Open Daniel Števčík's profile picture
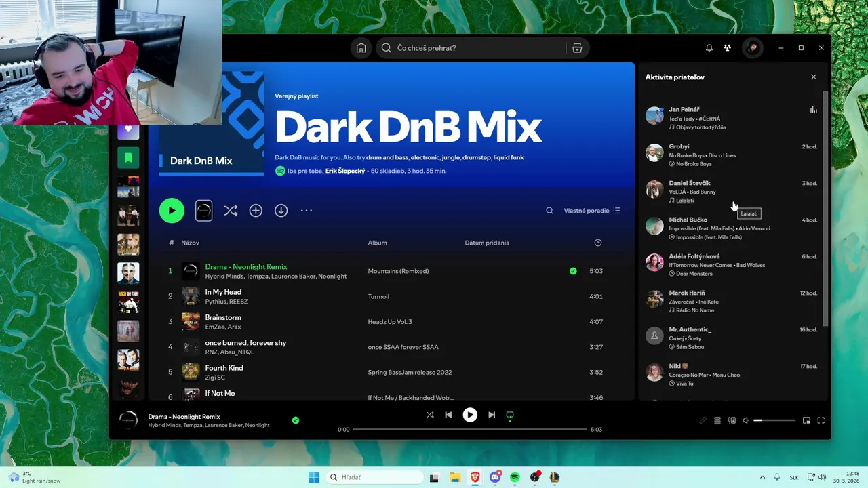868x488 pixels. point(654,189)
